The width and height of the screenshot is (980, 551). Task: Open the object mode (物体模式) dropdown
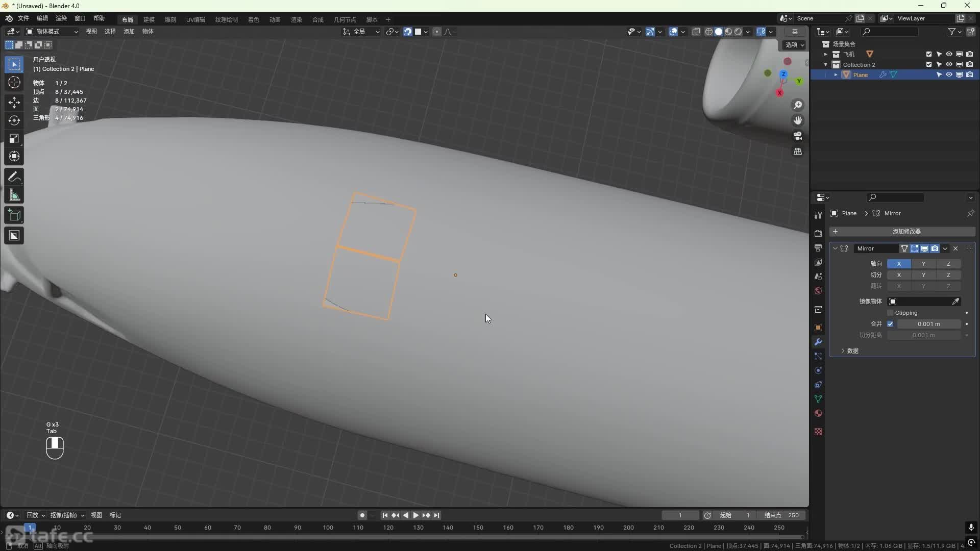coord(52,32)
